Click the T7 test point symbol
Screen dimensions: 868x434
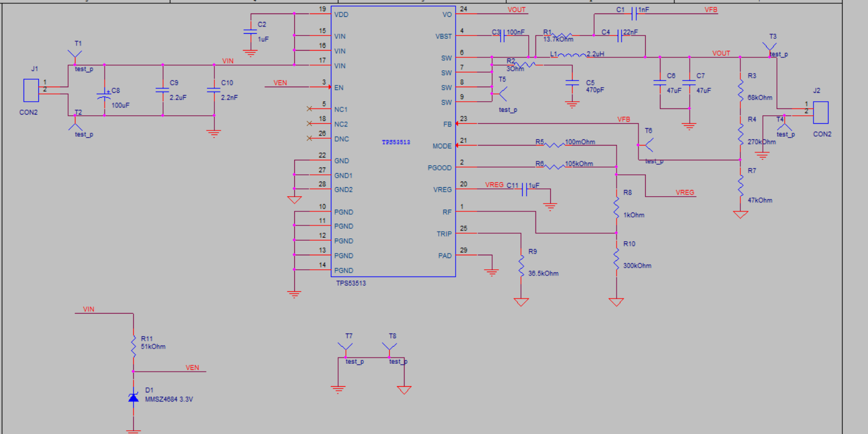pos(345,350)
